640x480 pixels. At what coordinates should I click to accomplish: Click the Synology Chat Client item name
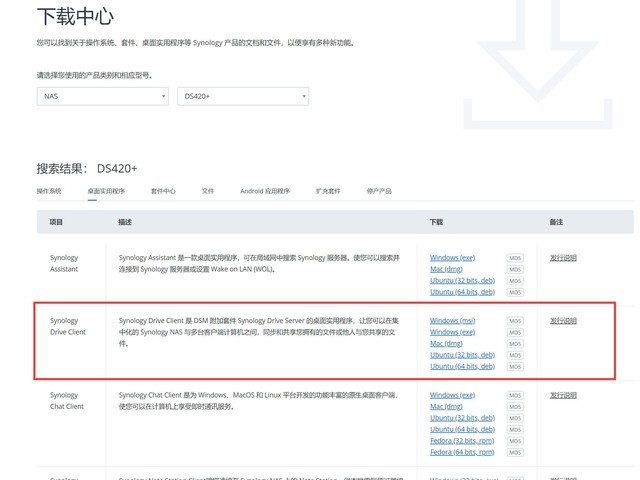coord(67,400)
